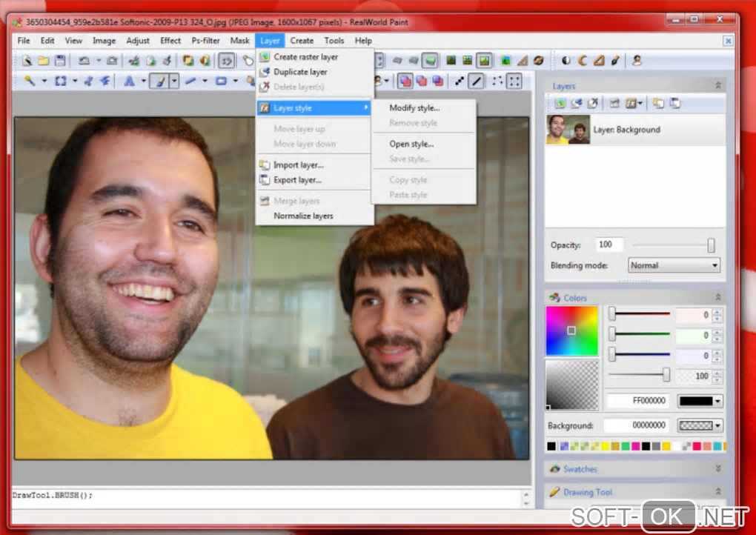Click the Opacity slider handle
This screenshot has height=535, width=756.
pos(711,245)
